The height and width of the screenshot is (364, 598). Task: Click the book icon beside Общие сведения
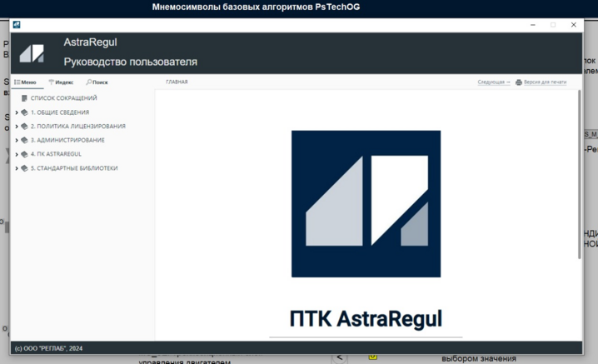click(x=25, y=112)
